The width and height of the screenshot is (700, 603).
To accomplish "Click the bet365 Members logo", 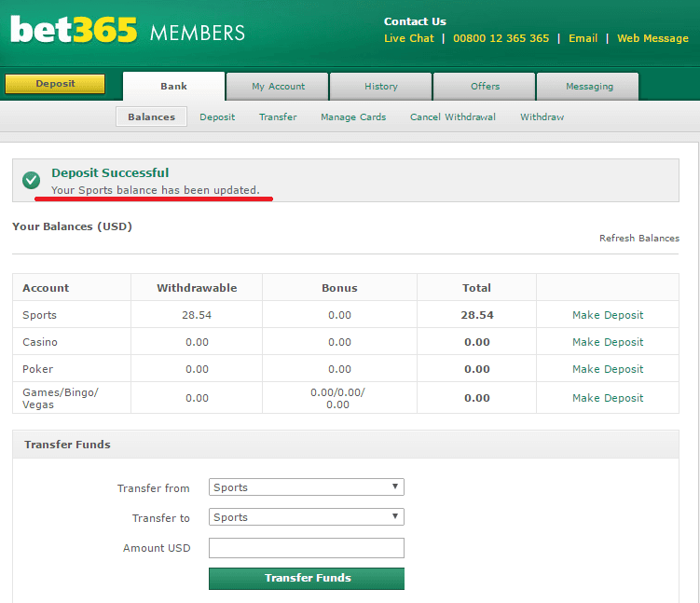I will tap(128, 30).
